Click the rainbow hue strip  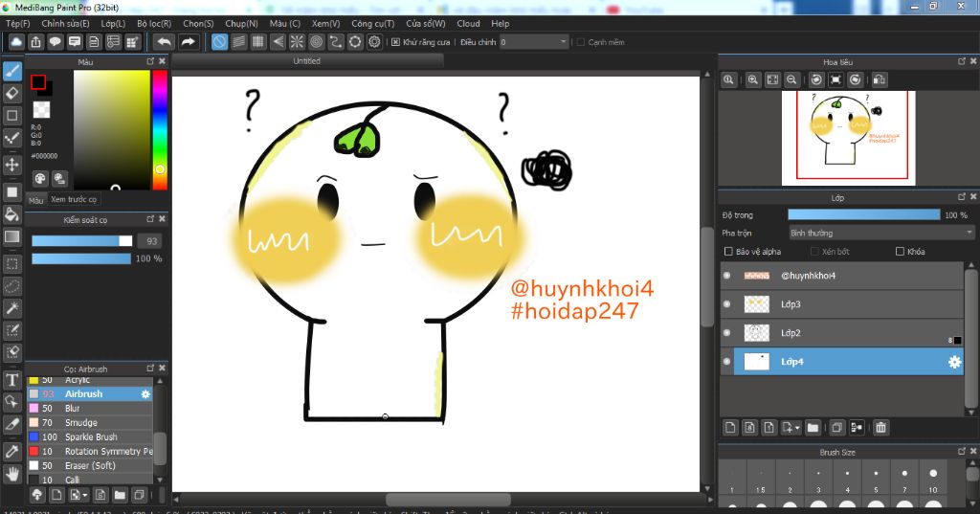(160, 129)
